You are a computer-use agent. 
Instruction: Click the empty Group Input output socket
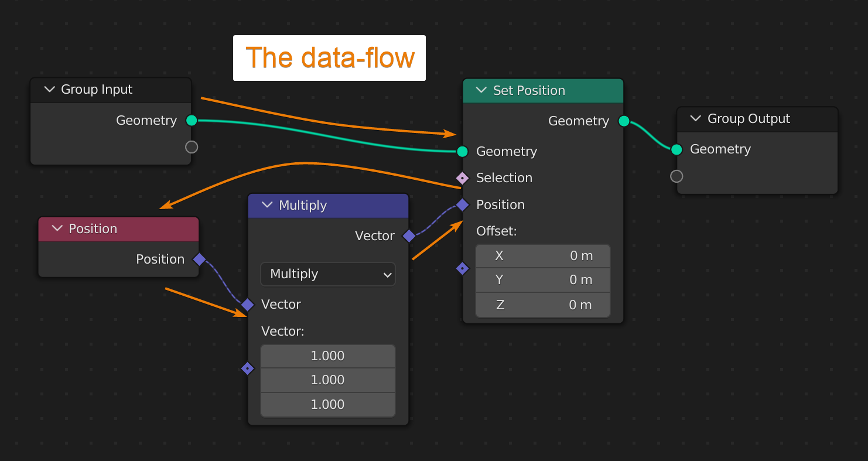click(x=192, y=147)
